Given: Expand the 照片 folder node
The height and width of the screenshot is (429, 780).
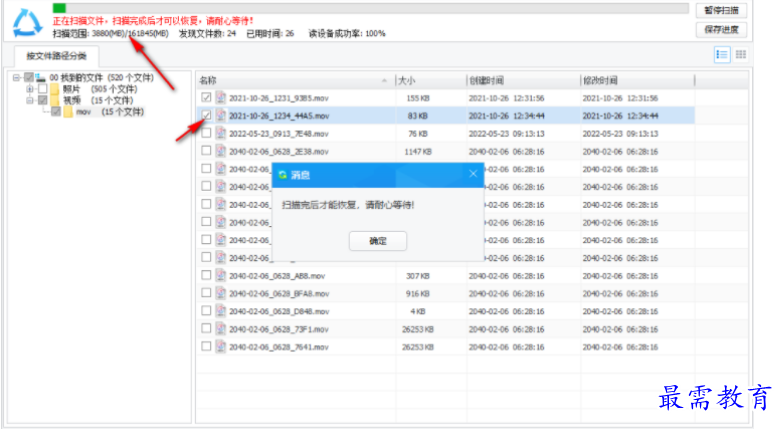Looking at the screenshot, I should [30, 89].
